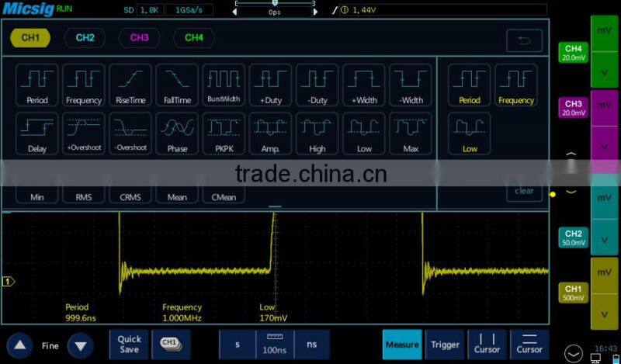The height and width of the screenshot is (364, 621).
Task: Toggle the CH4 20.0mV channel button
Action: click(x=574, y=53)
